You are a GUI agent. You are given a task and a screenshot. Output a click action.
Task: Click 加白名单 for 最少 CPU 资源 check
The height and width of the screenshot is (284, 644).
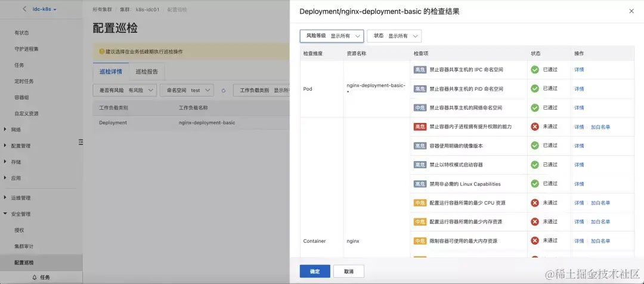point(600,203)
